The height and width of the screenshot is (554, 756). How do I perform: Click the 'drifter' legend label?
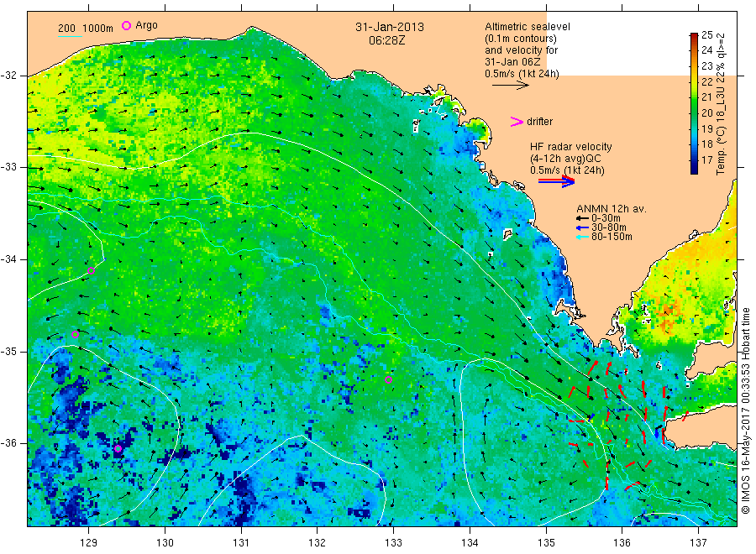539,122
